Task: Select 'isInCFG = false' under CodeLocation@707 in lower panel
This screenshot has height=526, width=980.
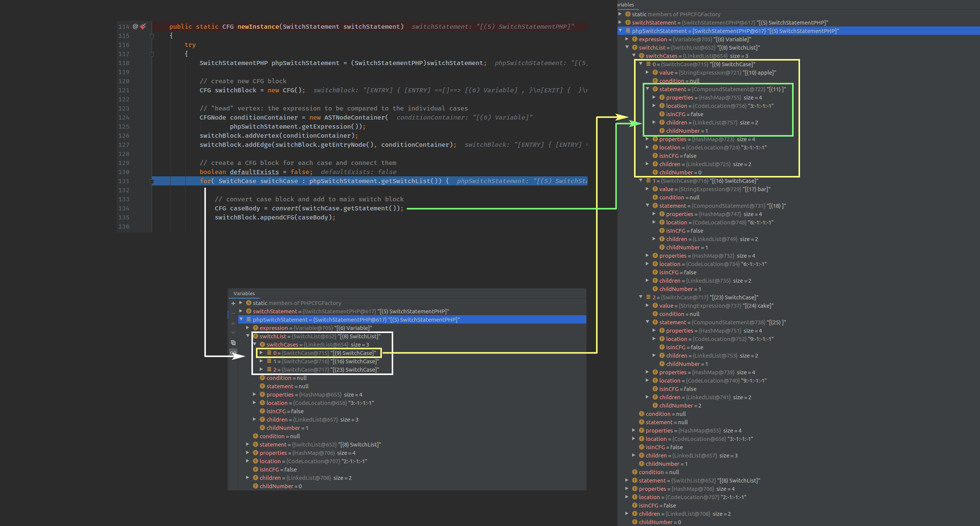Action: (x=274, y=470)
